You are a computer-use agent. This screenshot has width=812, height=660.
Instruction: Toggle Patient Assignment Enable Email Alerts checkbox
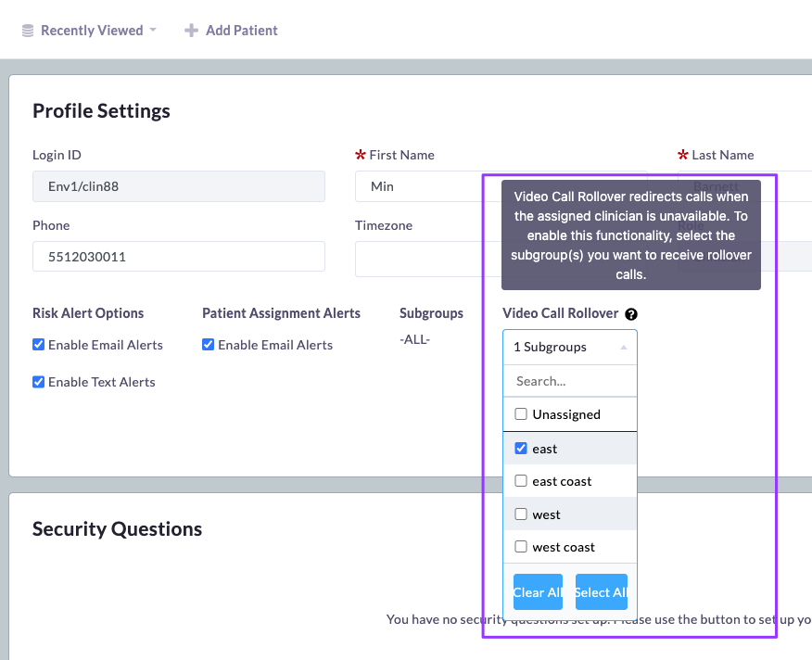[x=209, y=345]
